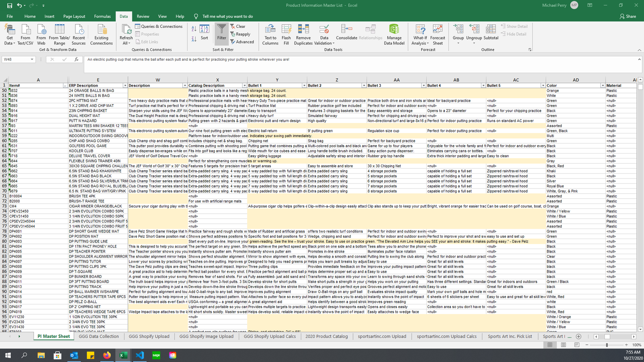Click Clear filter button
Viewport: 644px width, 362px height.
coord(238,27)
